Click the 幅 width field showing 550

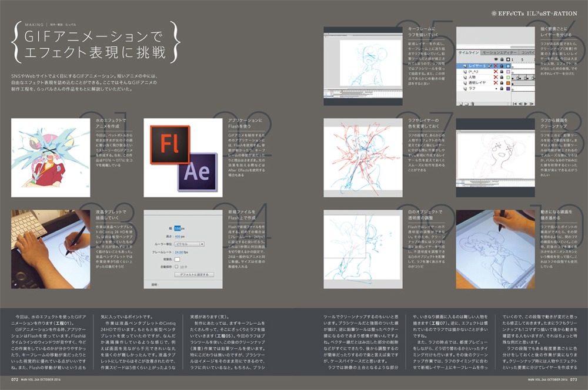click(179, 227)
